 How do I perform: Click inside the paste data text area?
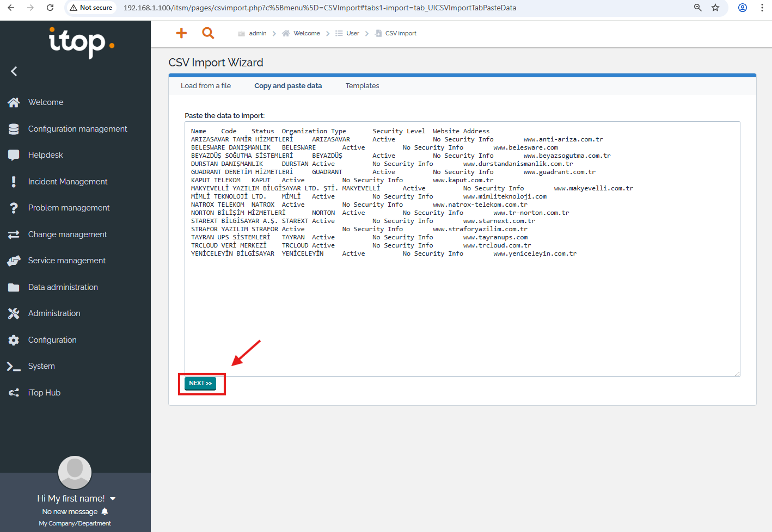pos(462,249)
